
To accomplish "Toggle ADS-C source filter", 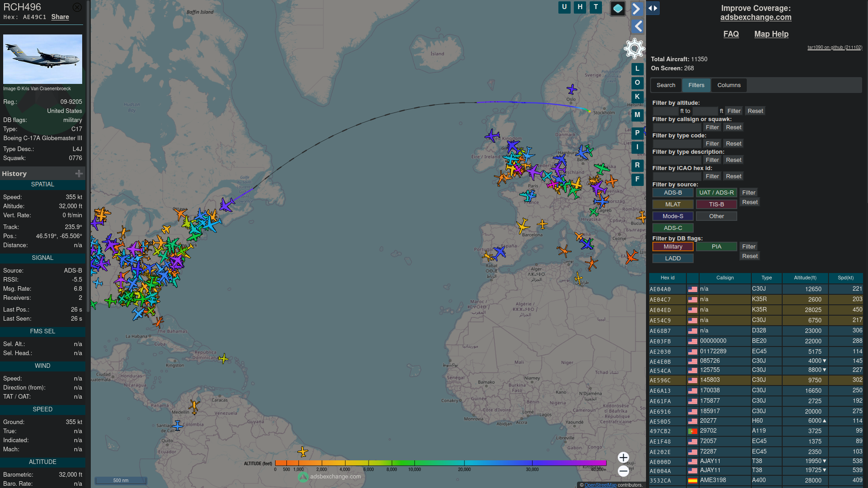I will (x=673, y=228).
